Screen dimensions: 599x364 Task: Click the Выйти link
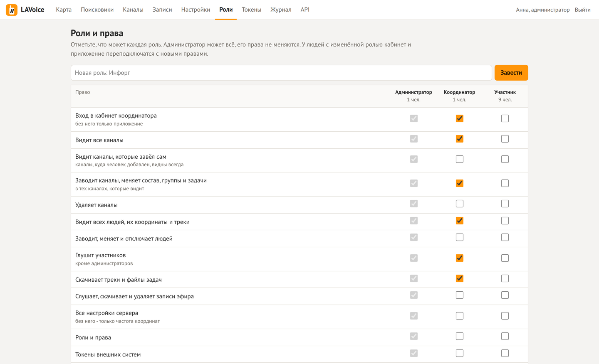coord(582,10)
